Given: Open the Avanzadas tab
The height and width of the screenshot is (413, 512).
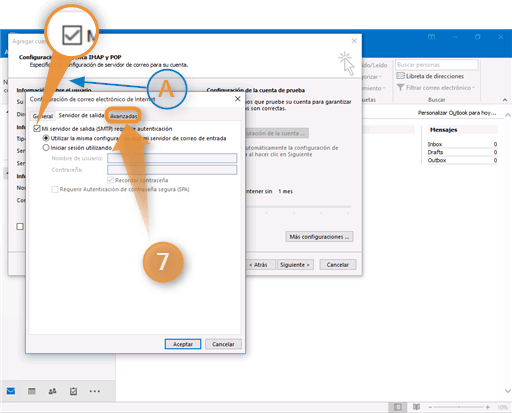Looking at the screenshot, I should 124,116.
